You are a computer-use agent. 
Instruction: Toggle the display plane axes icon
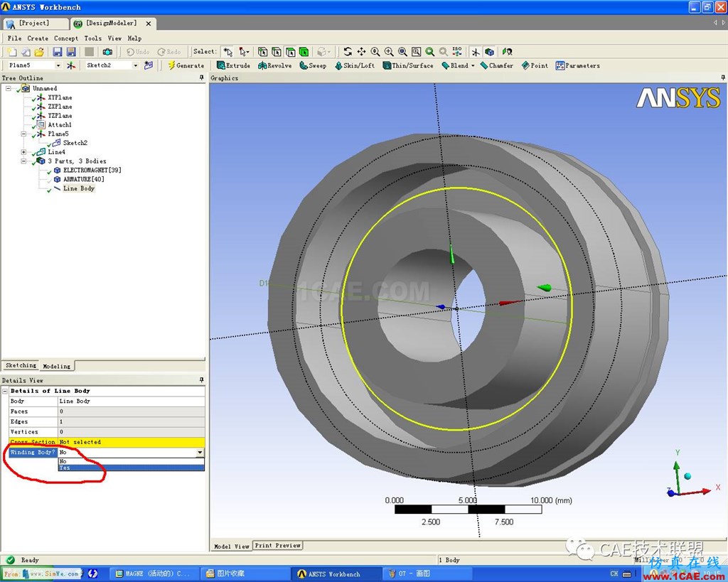click(x=476, y=52)
